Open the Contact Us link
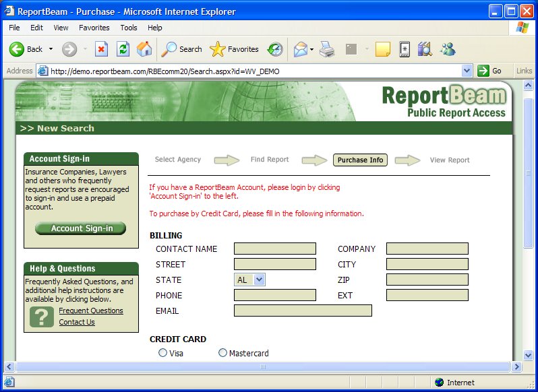Viewport: 538px width, 392px height. pos(77,322)
